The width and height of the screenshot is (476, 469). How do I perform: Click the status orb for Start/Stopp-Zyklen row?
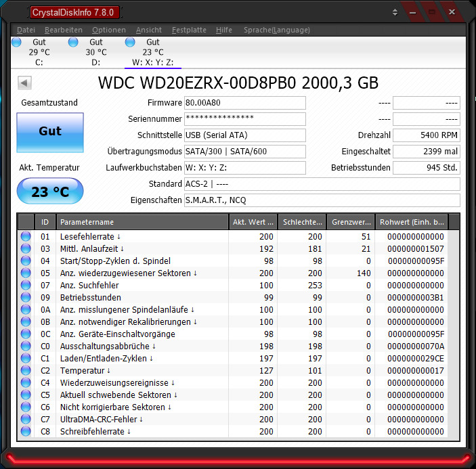point(26,261)
